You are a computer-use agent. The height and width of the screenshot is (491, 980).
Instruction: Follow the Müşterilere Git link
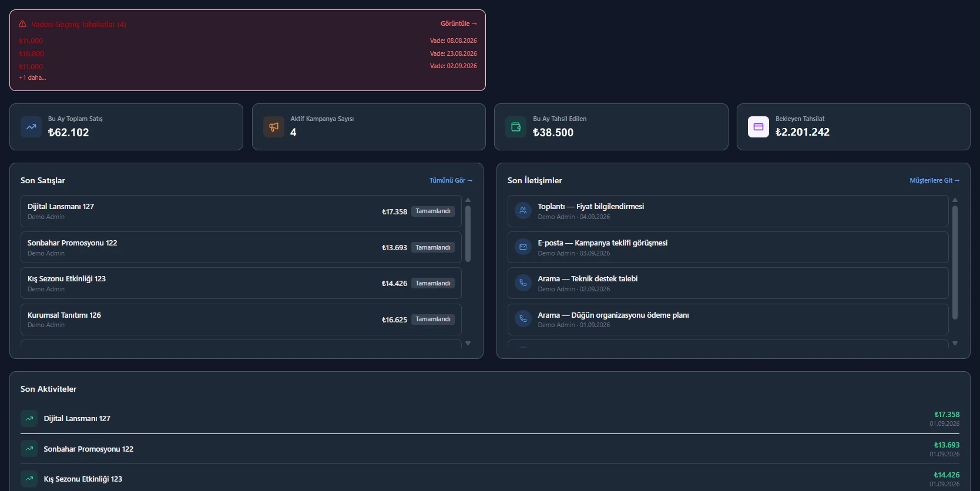tap(934, 180)
